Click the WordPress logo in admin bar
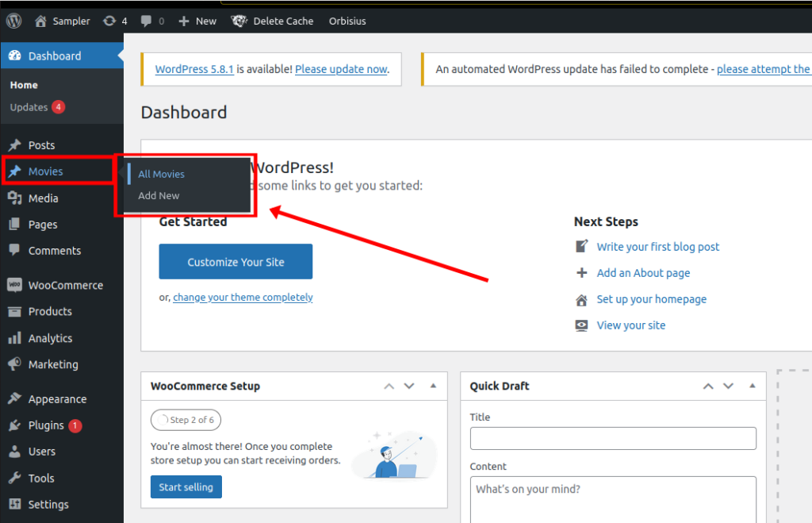 click(14, 21)
